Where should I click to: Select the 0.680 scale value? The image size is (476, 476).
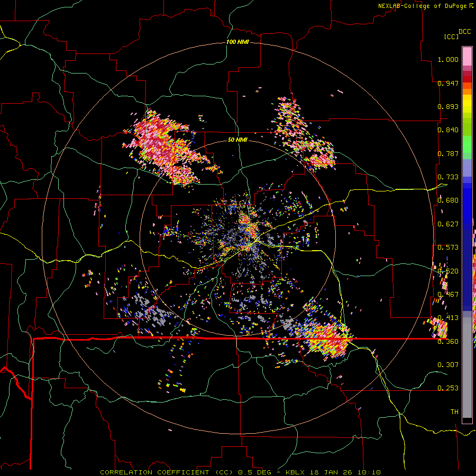(448, 200)
